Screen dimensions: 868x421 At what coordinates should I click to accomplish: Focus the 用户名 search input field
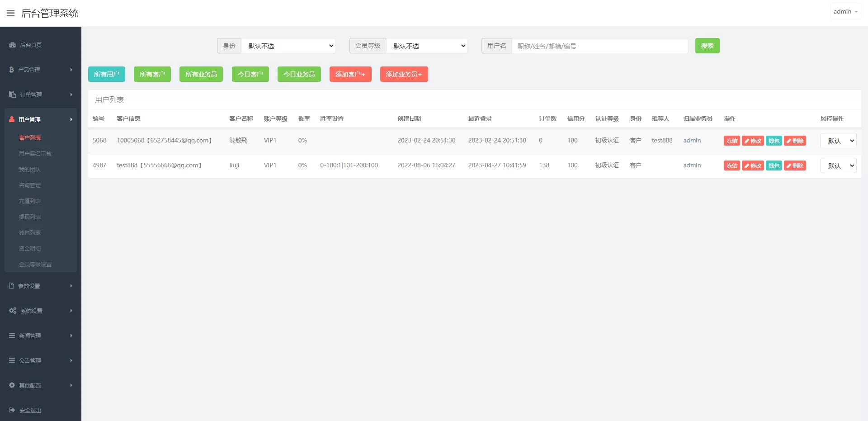coord(599,46)
